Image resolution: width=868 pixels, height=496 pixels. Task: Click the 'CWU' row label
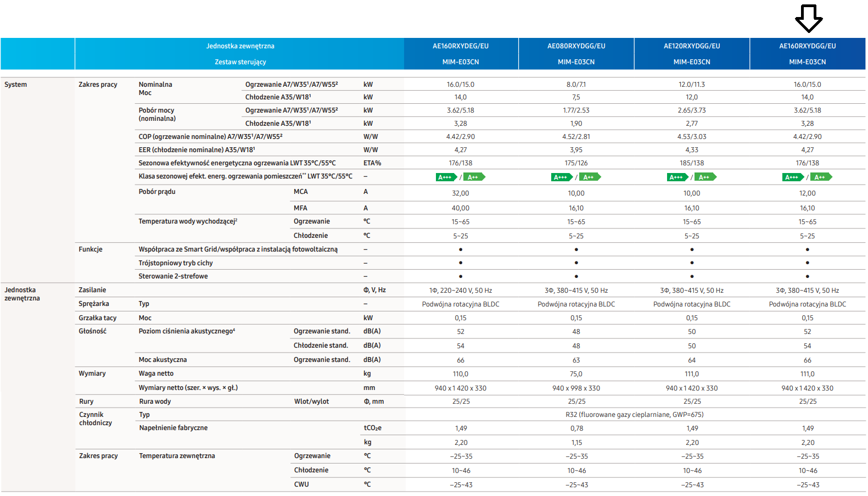tap(301, 484)
